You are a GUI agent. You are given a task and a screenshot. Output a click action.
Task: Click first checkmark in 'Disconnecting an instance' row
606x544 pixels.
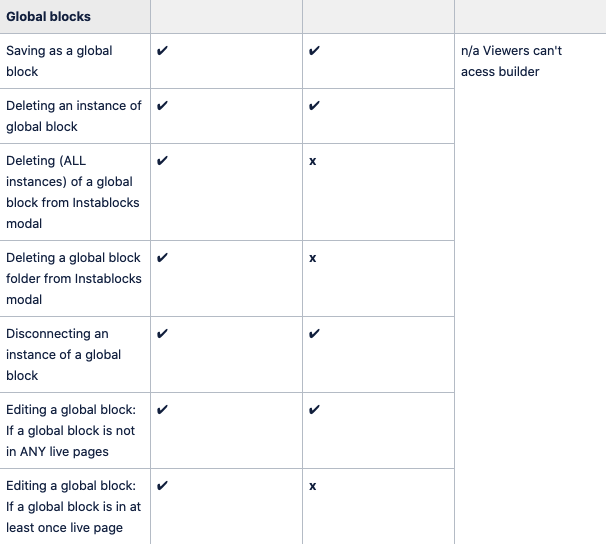point(162,333)
